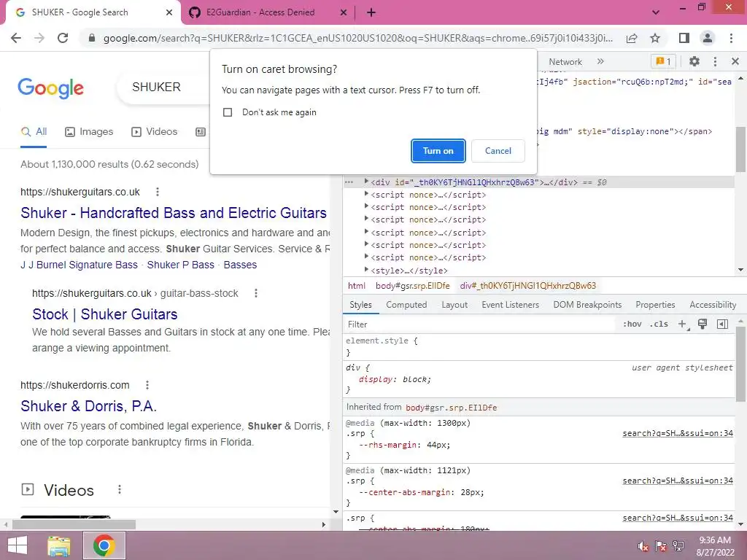Go back using the browser back arrow
The image size is (747, 560).
pyautogui.click(x=16, y=38)
